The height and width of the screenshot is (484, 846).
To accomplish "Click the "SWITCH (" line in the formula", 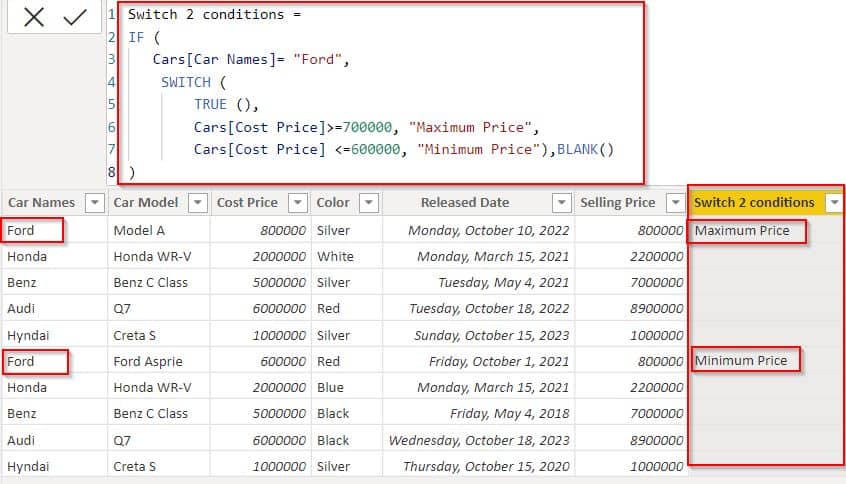I will coord(193,82).
